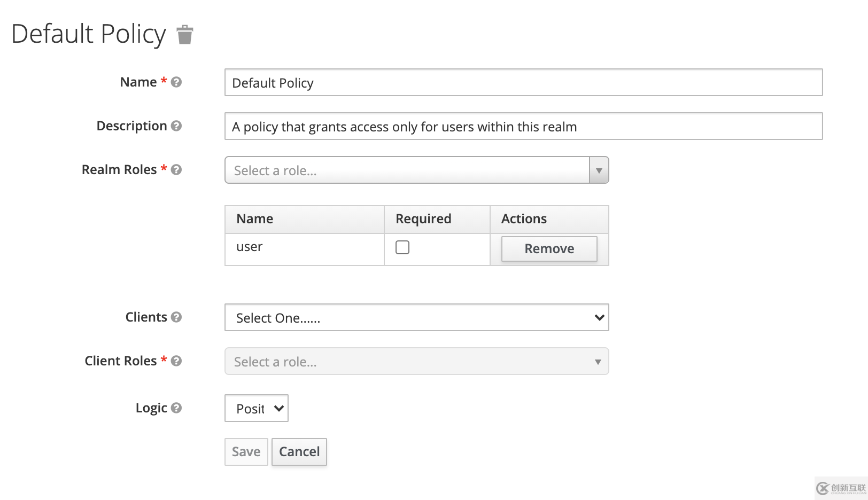Click the Realm Roles label

(119, 170)
